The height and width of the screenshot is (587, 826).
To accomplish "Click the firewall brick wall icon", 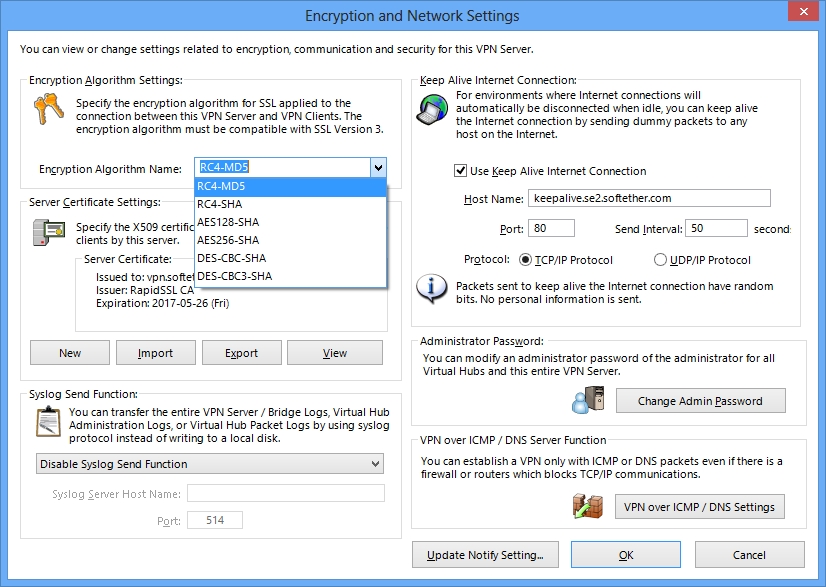I will 588,506.
